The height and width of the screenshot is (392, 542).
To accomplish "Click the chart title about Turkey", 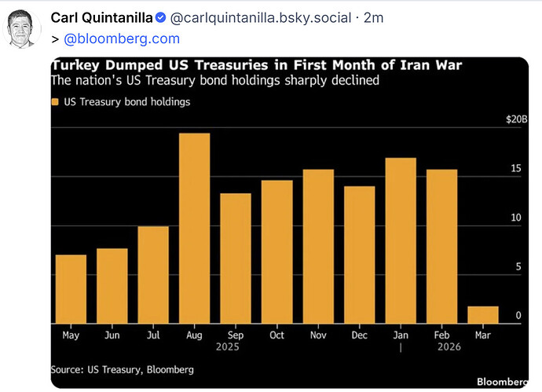I will 257,65.
